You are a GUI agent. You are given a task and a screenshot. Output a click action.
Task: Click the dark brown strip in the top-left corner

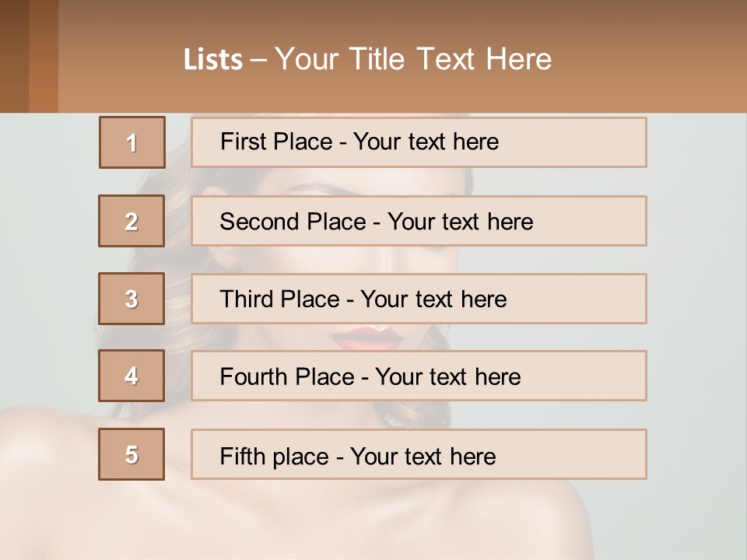tap(14, 56)
